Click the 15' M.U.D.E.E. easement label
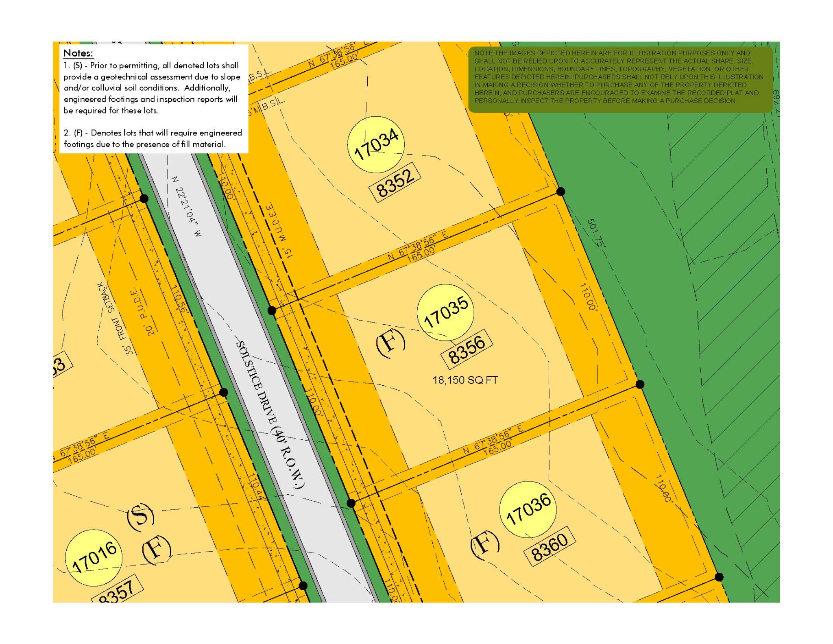Image resolution: width=833 pixels, height=644 pixels. (280, 230)
